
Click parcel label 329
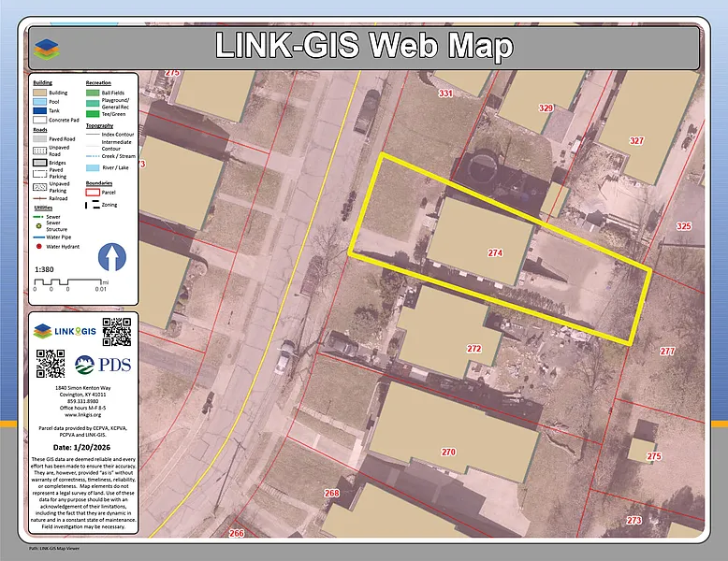546,108
